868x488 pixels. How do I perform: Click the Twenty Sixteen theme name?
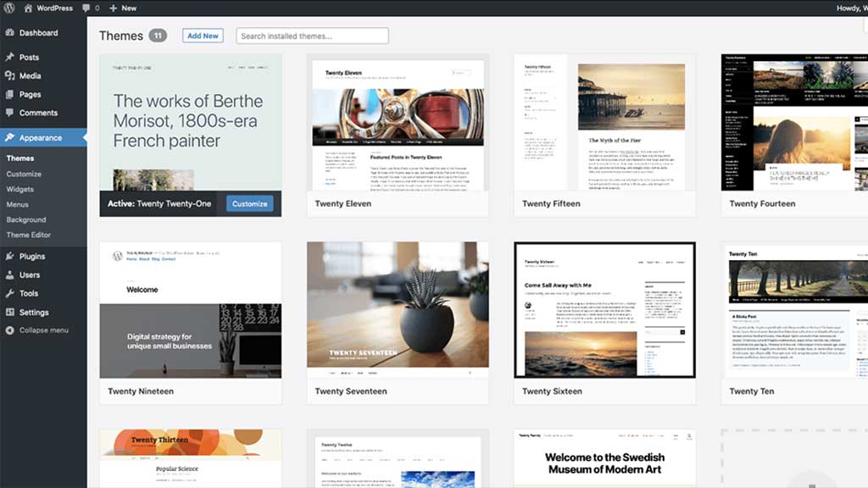coord(552,391)
